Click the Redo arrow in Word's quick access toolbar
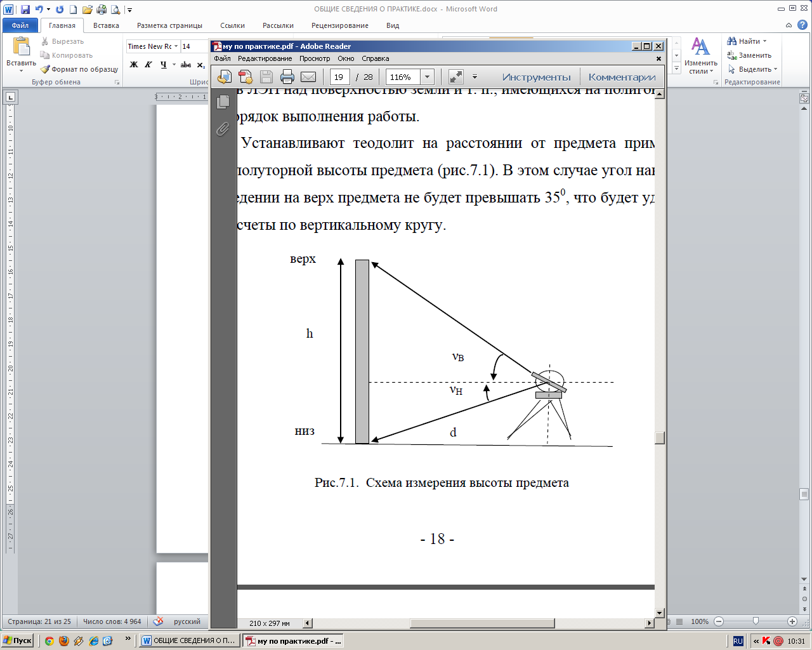The height and width of the screenshot is (650, 812). [x=60, y=10]
